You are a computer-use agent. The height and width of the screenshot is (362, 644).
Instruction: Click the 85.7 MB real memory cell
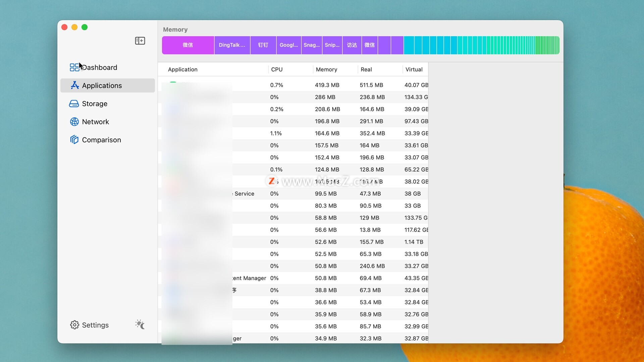pos(370,326)
